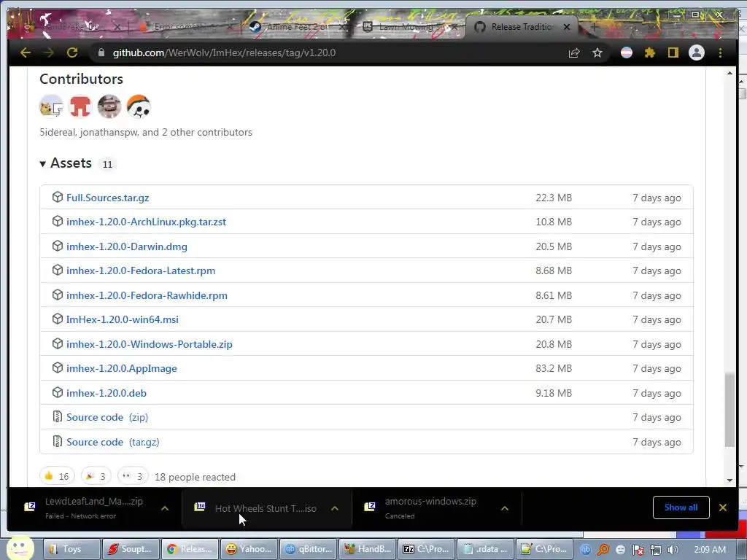Open a new browser tab
747x560 pixels.
pos(594,27)
